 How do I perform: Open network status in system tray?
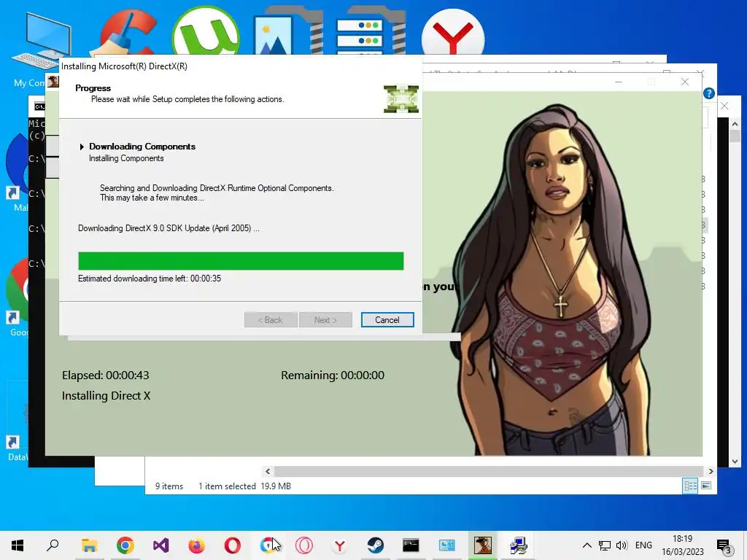click(605, 545)
